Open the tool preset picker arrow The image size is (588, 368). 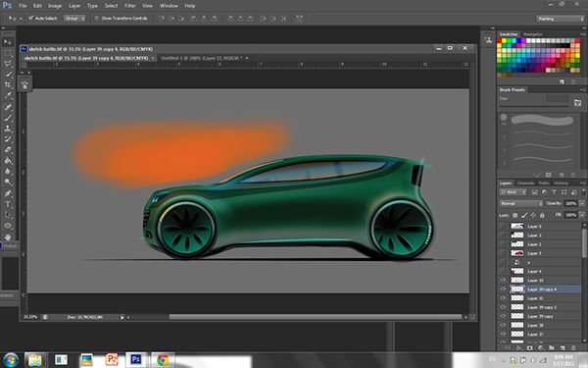tap(21, 18)
